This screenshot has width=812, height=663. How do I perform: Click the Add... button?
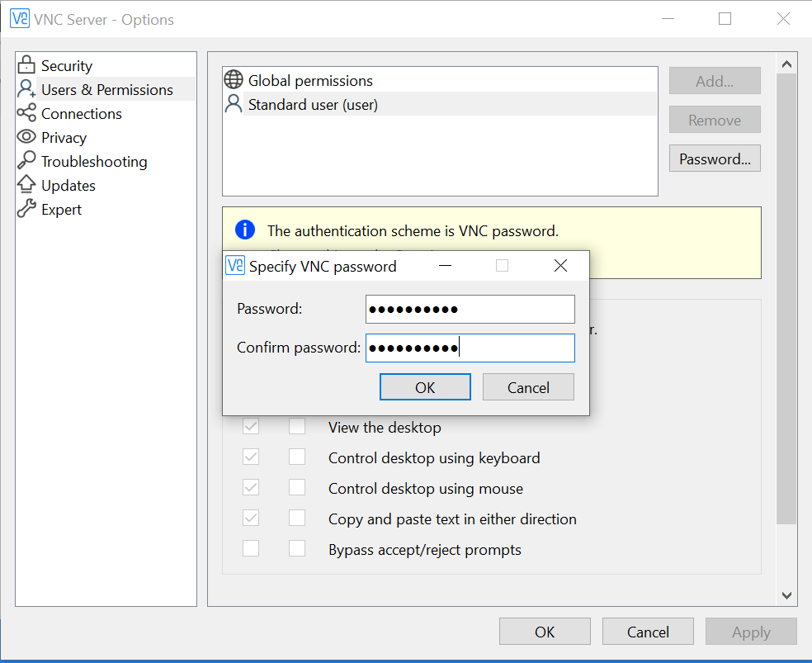(715, 81)
